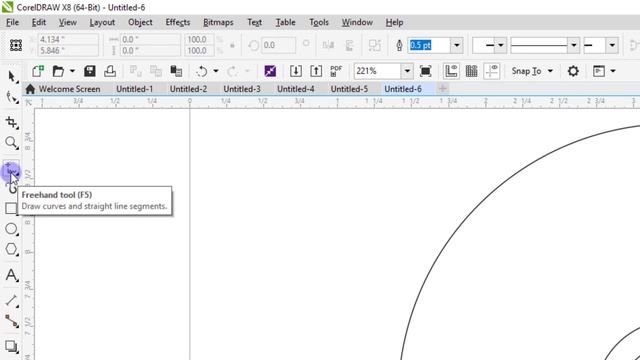
Task: Toggle Show Guidelines
Action: point(492,71)
